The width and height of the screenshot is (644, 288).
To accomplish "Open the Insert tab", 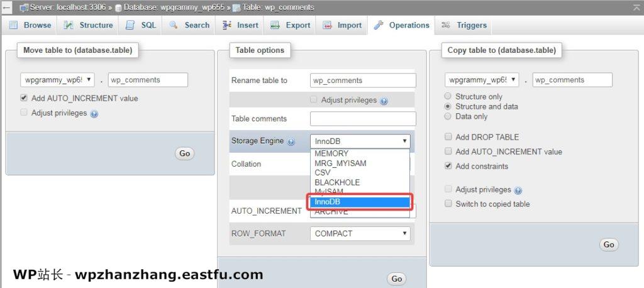I will pos(240,25).
